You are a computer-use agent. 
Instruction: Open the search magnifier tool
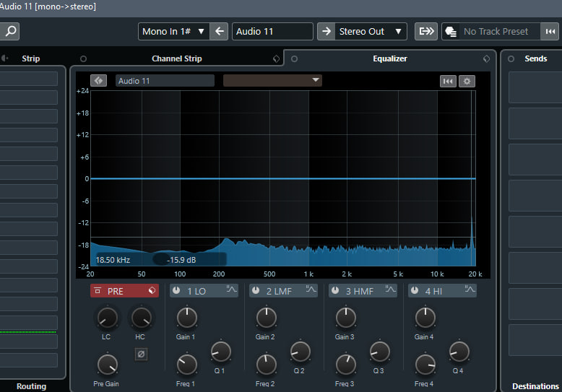click(x=10, y=31)
